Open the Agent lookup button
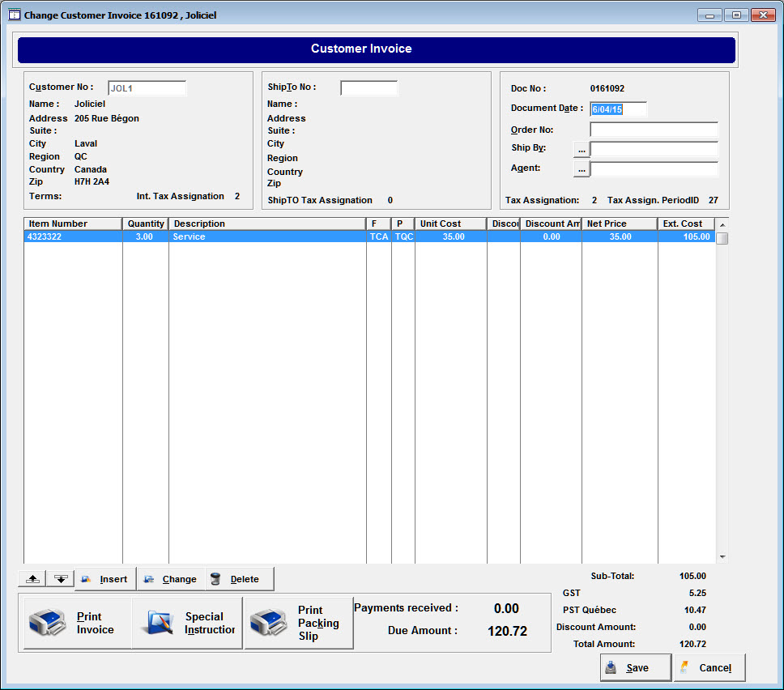The width and height of the screenshot is (784, 690). pyautogui.click(x=581, y=169)
